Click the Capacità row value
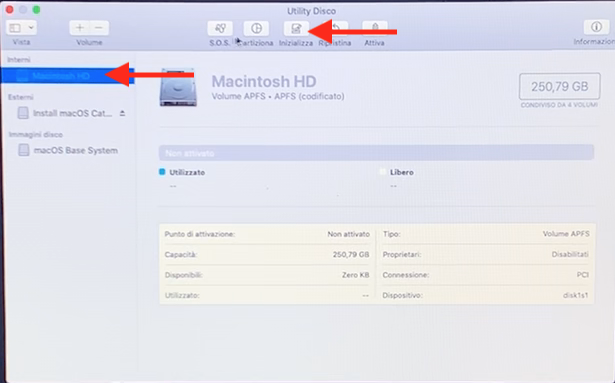615x383 pixels. pyautogui.click(x=351, y=255)
